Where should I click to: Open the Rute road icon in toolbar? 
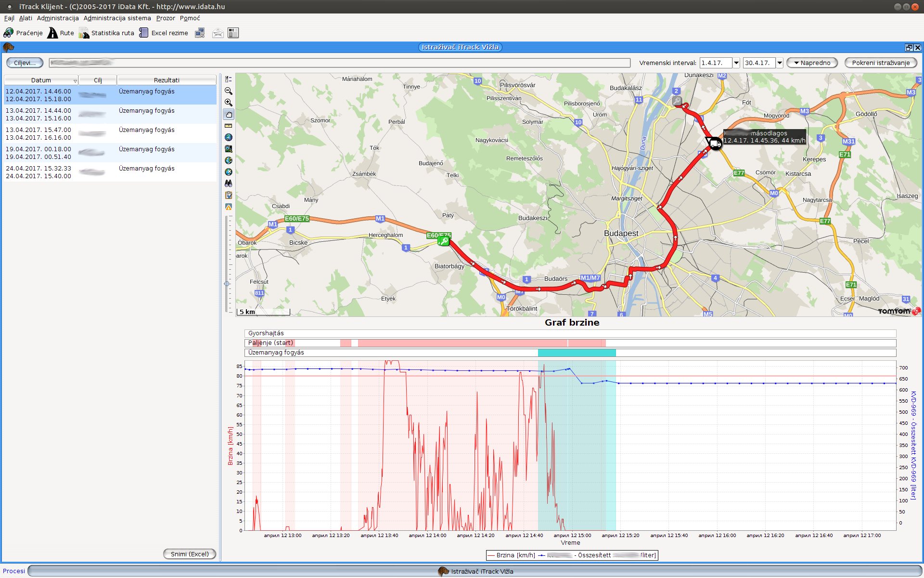pos(52,33)
